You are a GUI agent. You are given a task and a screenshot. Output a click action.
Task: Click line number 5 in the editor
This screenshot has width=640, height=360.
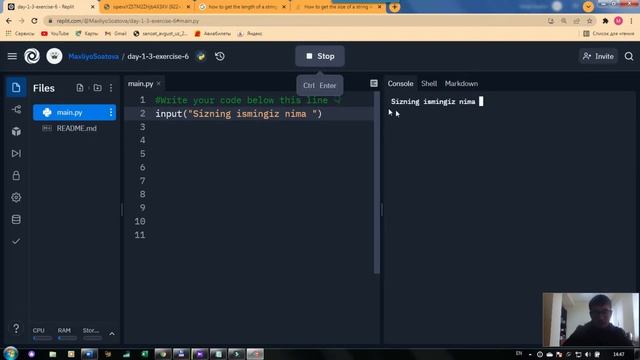click(x=142, y=154)
